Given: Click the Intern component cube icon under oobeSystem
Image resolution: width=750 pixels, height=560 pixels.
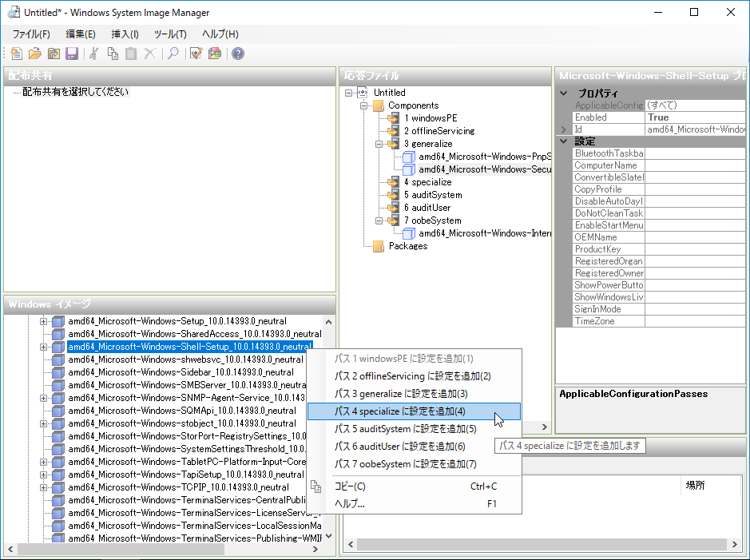Looking at the screenshot, I should tap(408, 233).
